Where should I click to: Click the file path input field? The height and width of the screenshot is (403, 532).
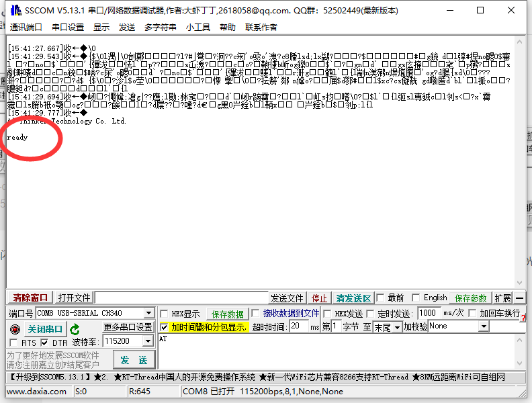click(x=181, y=298)
